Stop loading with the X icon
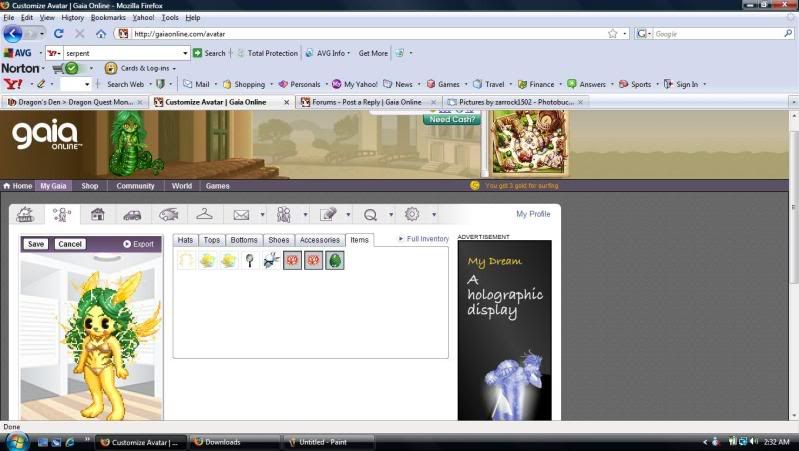 80,34
